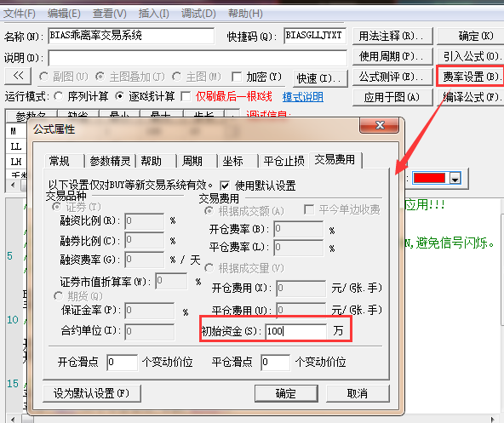
Task: Switch to the 常规 tab
Action: coord(64,161)
